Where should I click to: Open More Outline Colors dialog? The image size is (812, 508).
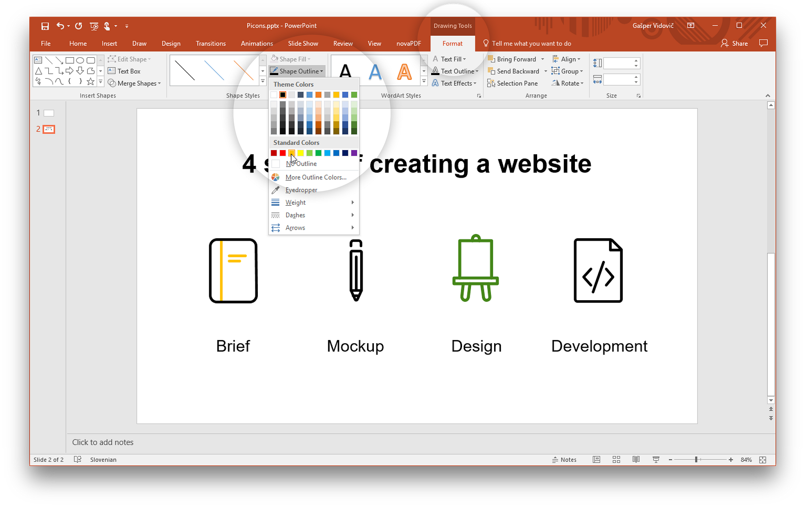pyautogui.click(x=316, y=177)
